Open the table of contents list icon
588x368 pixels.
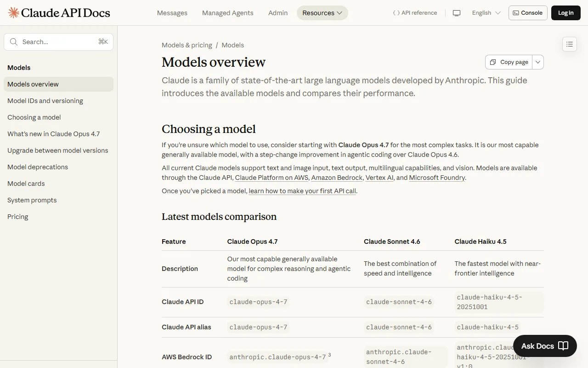coord(570,44)
